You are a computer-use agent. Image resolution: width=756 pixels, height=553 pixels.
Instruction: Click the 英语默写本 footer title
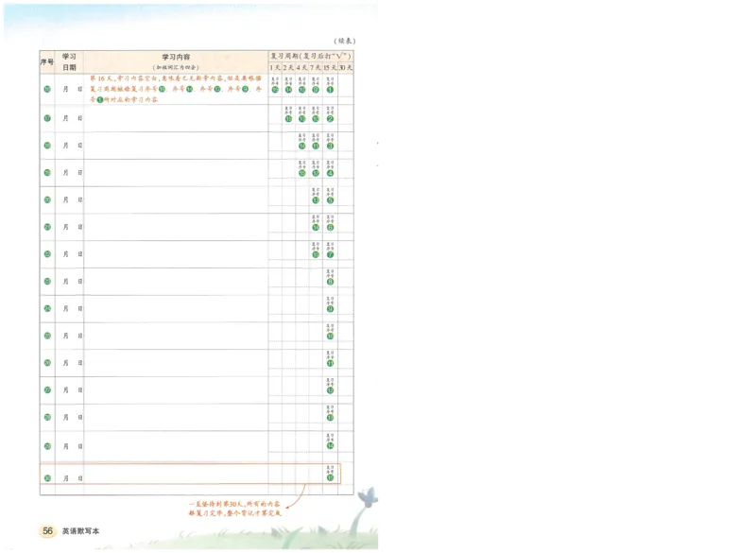(x=81, y=531)
